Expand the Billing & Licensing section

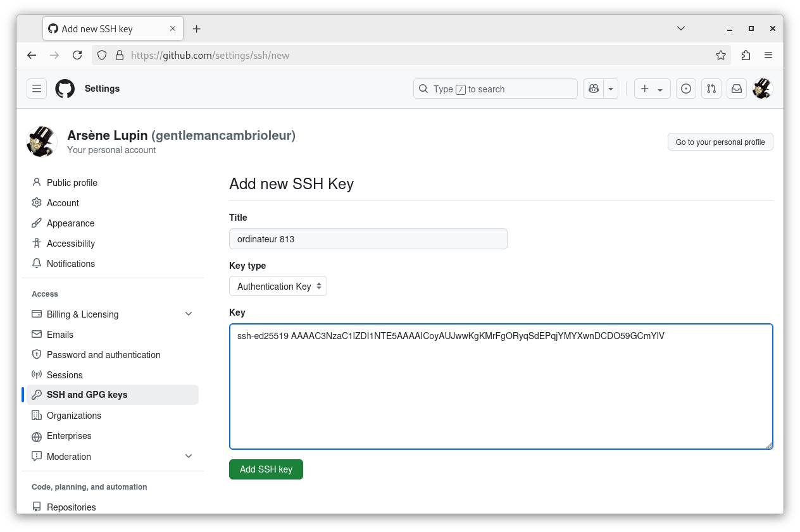189,314
